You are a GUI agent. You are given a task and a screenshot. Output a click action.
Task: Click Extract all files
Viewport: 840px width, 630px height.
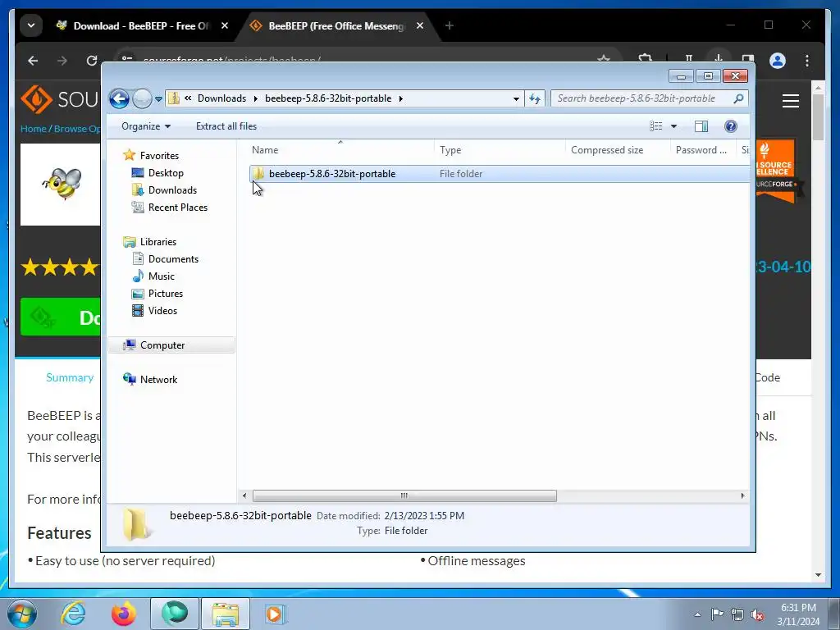click(x=226, y=126)
